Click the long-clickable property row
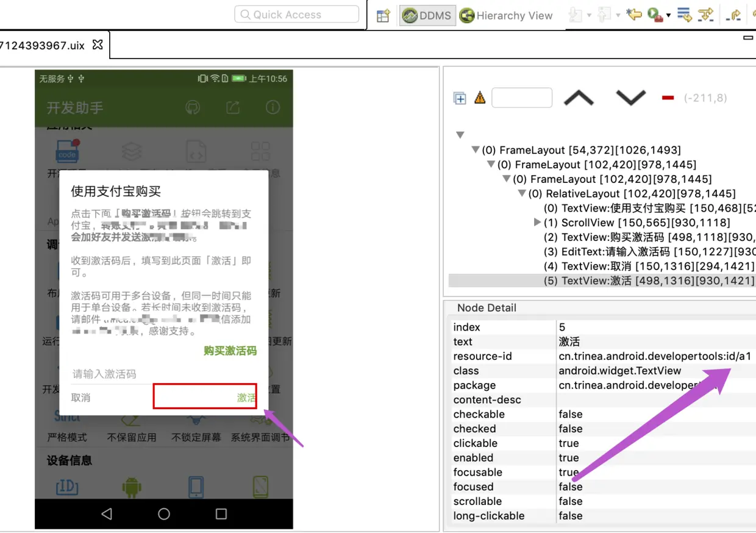The image size is (756, 533). [x=603, y=516]
